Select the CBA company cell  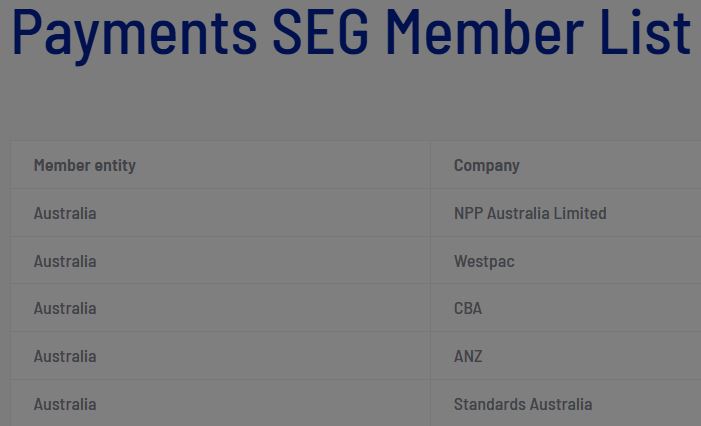tap(468, 308)
